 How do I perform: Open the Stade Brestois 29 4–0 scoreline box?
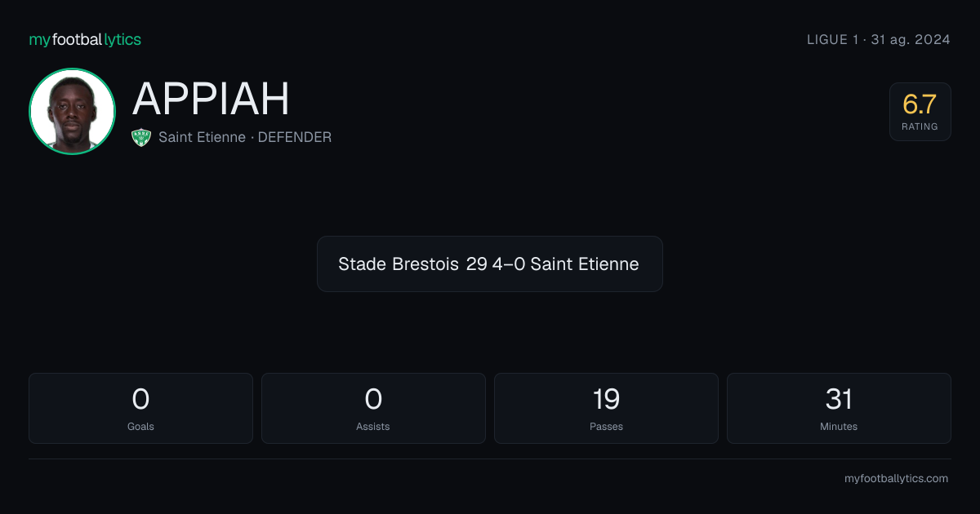tap(489, 264)
